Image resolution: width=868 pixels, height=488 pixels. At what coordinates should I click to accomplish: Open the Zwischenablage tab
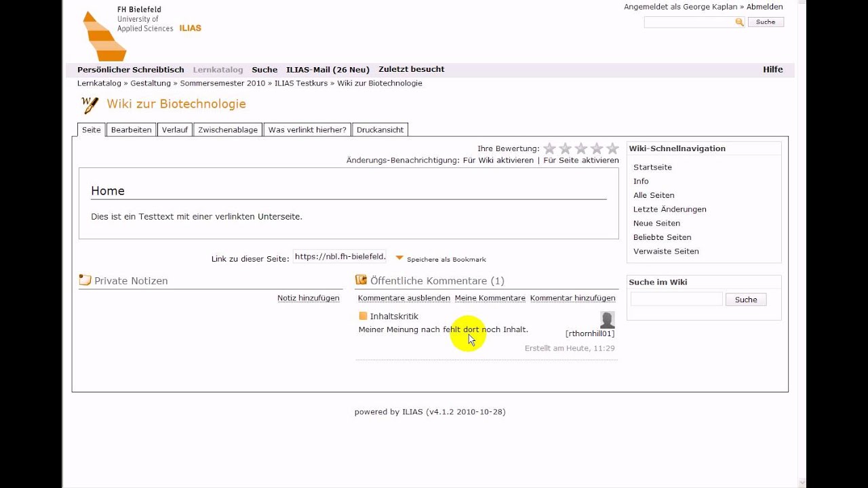[x=228, y=129]
